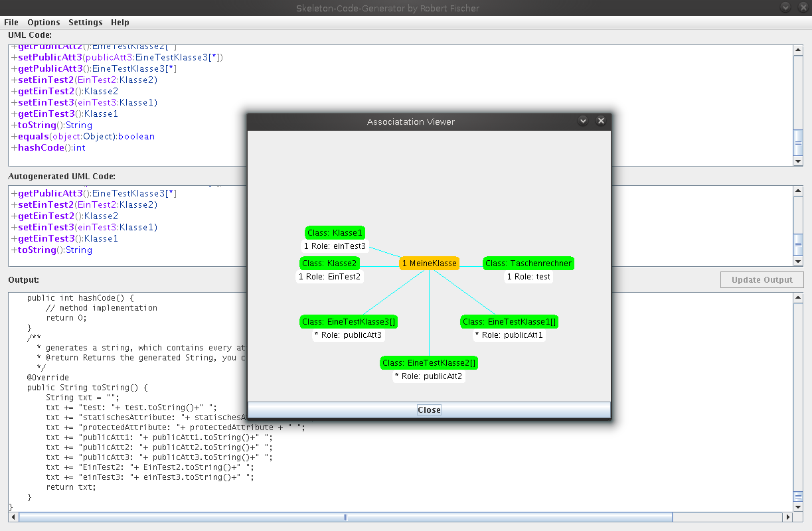Viewport: 812px width, 531px height.
Task: Select the Klasse1 class node
Action: click(x=335, y=233)
